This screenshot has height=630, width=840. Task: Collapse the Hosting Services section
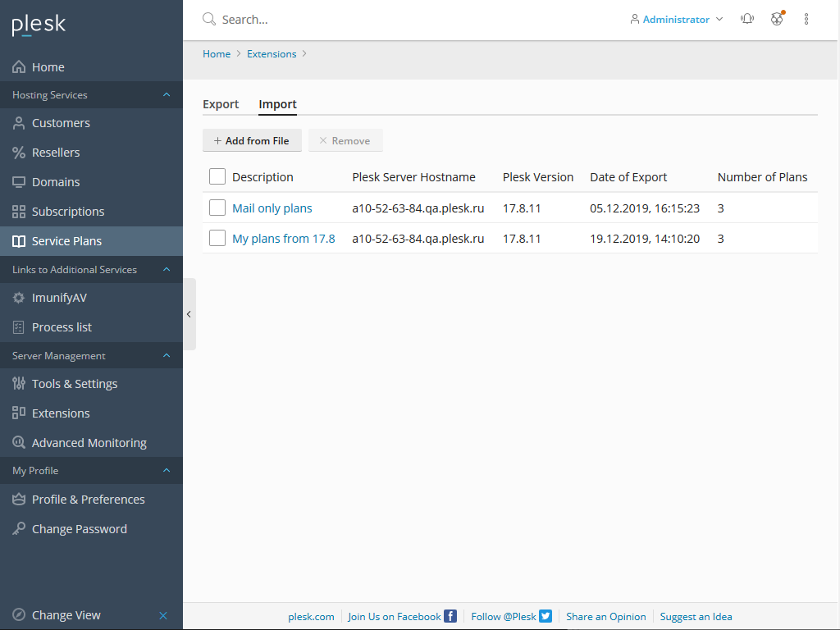(x=167, y=95)
